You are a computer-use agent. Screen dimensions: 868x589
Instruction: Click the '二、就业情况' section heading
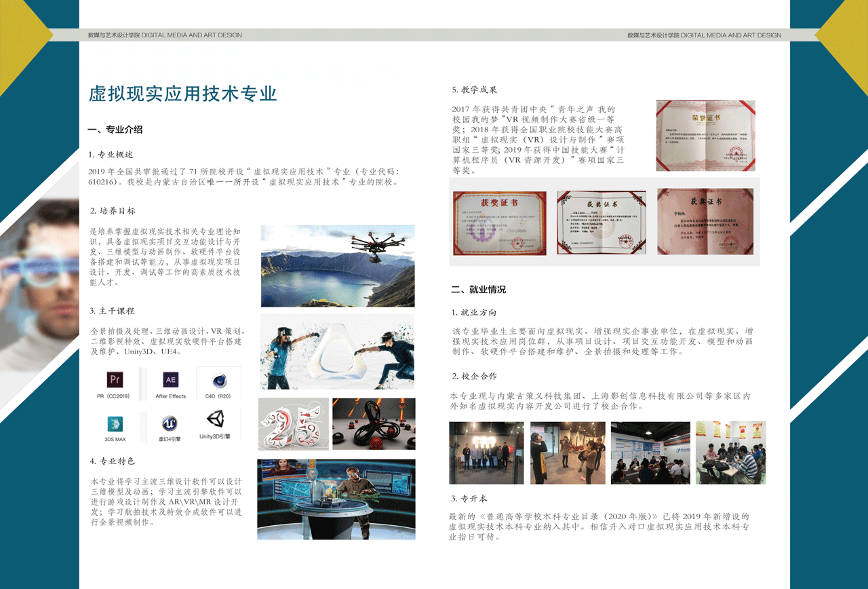point(479,290)
